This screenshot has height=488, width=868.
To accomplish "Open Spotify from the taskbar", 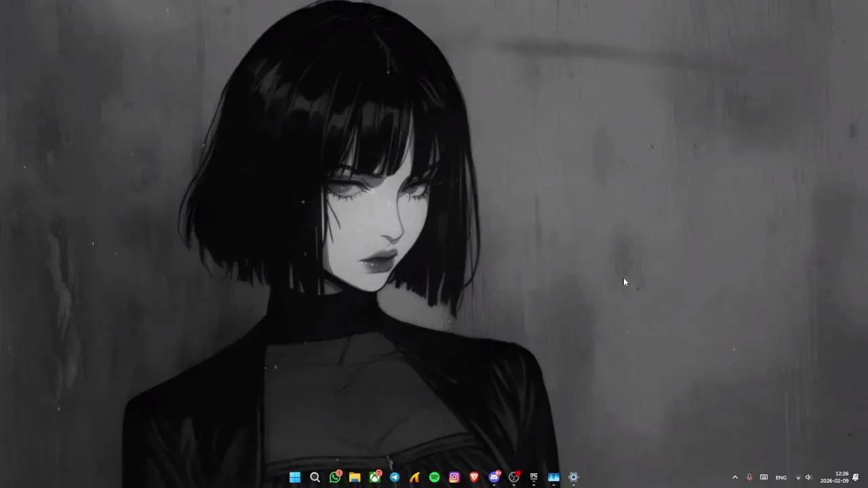I will coord(435,477).
